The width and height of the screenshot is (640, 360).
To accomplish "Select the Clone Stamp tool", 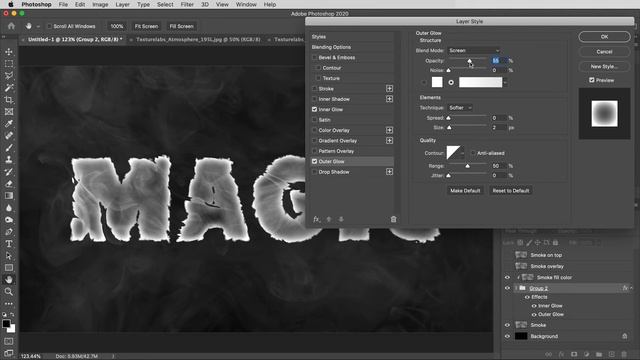I will click(9, 160).
